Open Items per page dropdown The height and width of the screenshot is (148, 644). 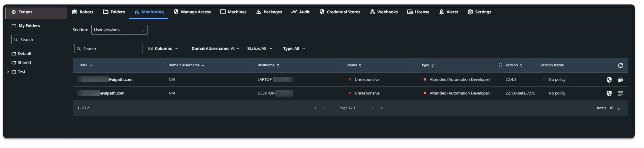tap(615, 108)
